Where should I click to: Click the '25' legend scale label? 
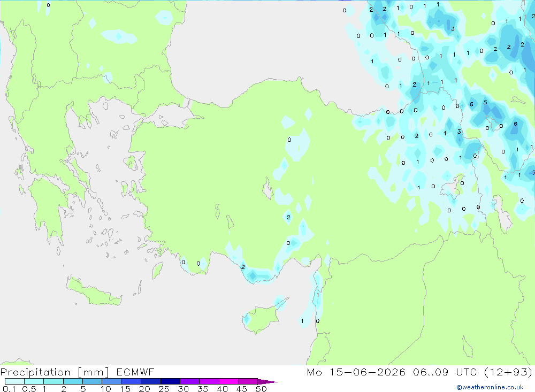(164, 389)
